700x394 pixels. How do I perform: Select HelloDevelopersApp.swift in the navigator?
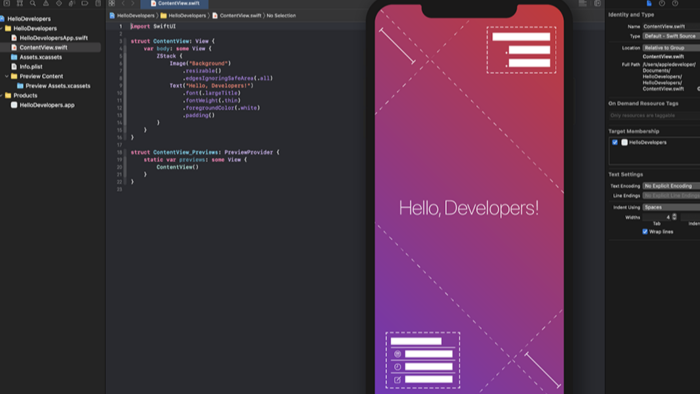click(54, 38)
